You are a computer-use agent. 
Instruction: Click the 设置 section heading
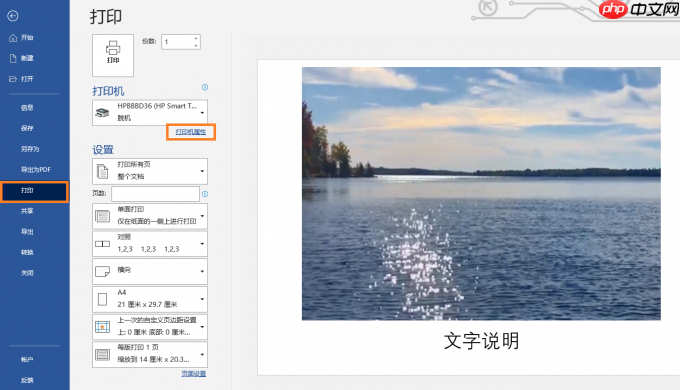[x=103, y=150]
